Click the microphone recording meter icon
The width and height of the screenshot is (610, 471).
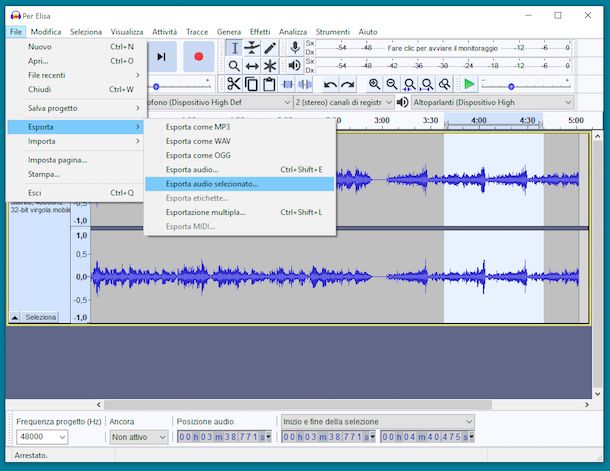tap(295, 48)
